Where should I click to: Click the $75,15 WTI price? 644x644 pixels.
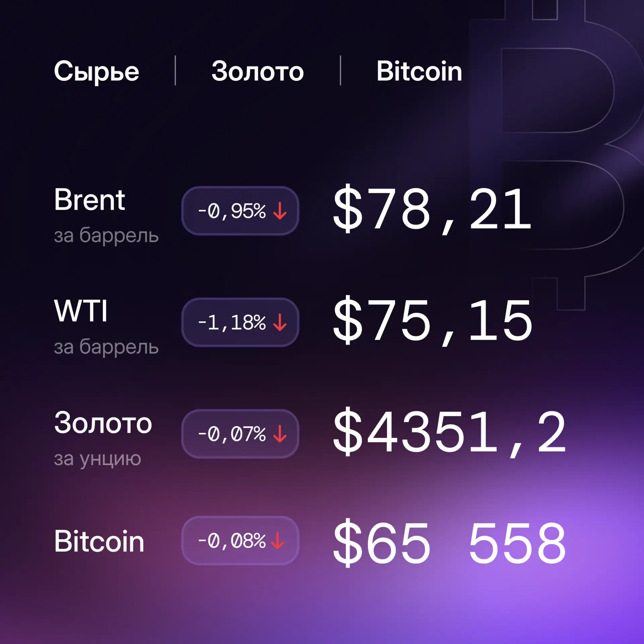[x=432, y=321]
